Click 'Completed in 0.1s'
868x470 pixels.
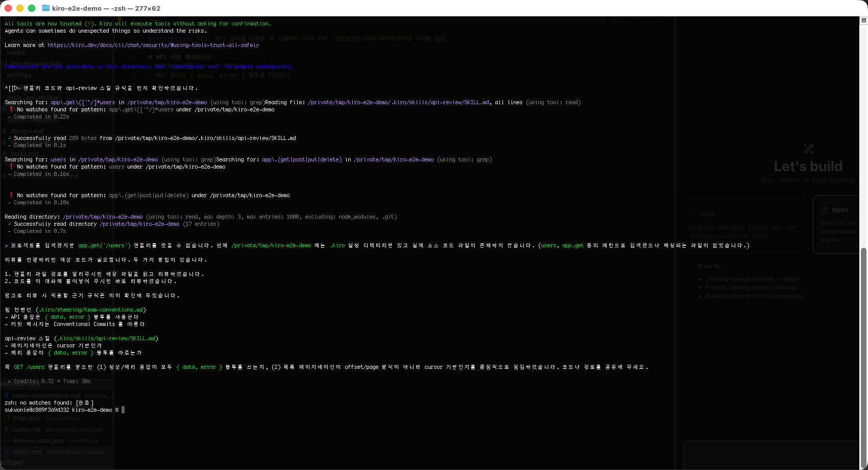coord(40,145)
